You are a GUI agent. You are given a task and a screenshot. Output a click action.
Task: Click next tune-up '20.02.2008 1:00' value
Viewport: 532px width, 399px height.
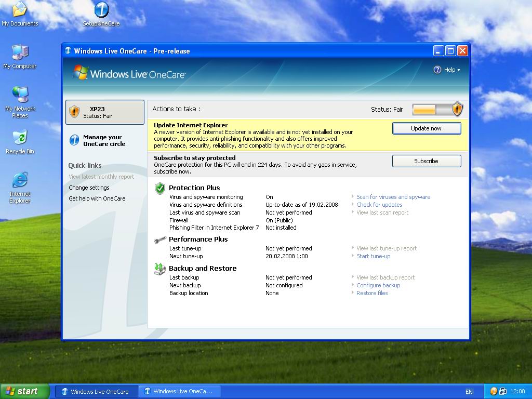287,256
